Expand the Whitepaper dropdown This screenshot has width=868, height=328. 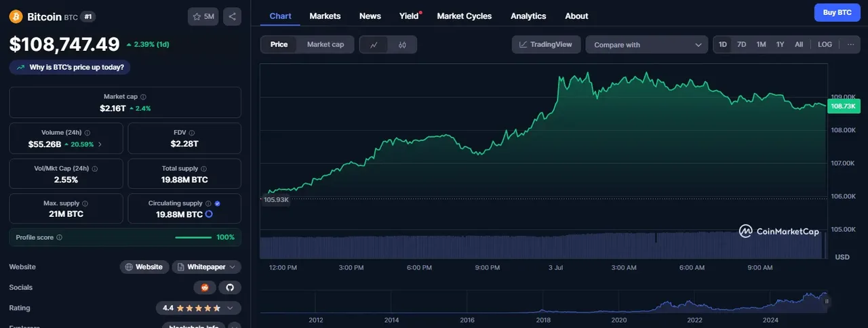pos(207,267)
